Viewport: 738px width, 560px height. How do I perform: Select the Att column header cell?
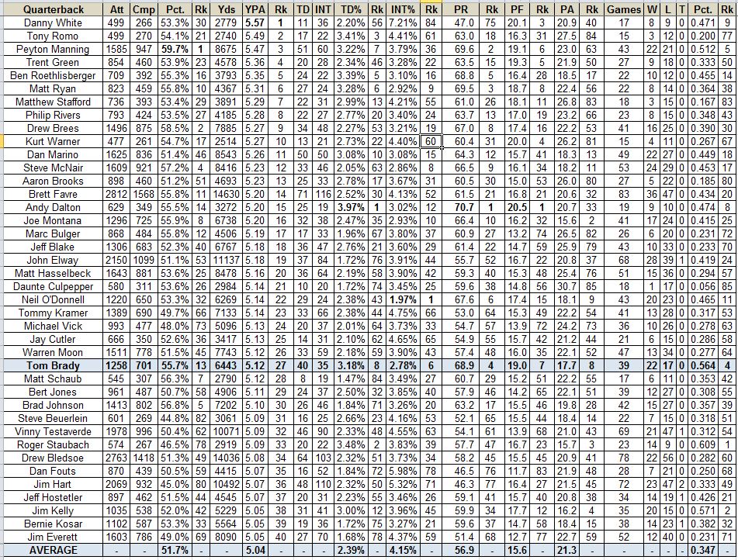116,9
